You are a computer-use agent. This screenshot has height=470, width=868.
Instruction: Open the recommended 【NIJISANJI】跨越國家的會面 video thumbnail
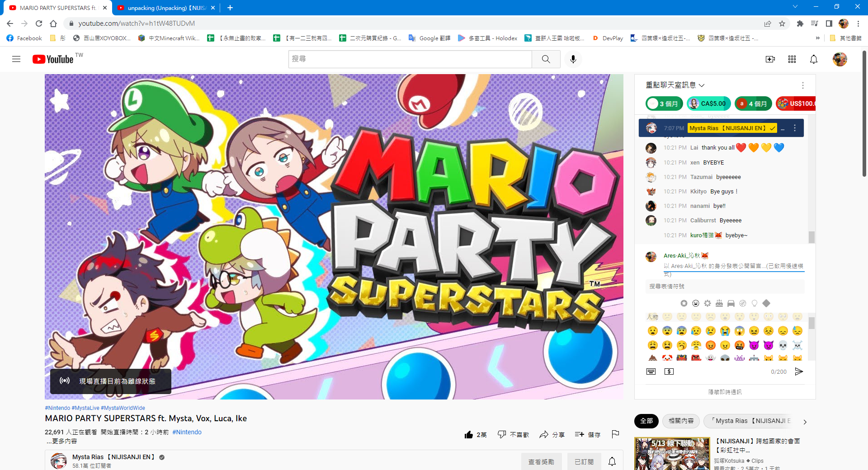[x=672, y=454]
